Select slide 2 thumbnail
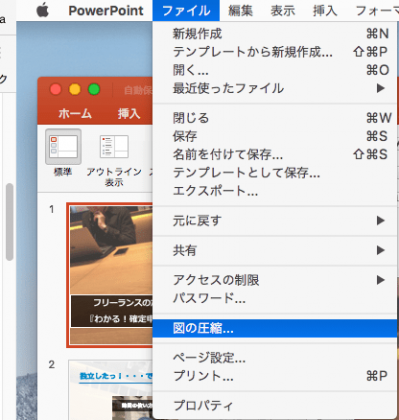Image resolution: width=399 pixels, height=420 pixels. pyautogui.click(x=111, y=390)
